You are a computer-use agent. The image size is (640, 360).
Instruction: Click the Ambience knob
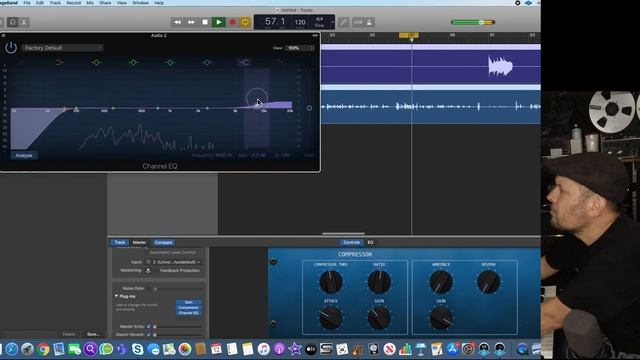coord(441,282)
